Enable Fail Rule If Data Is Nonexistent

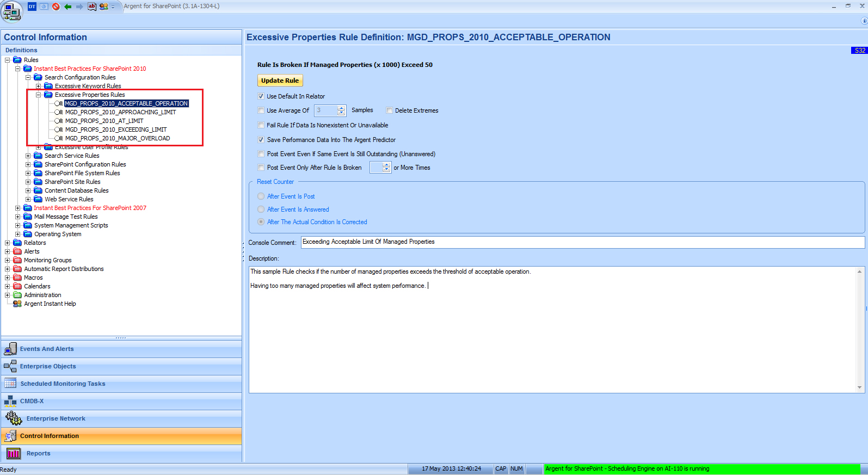pyautogui.click(x=261, y=125)
